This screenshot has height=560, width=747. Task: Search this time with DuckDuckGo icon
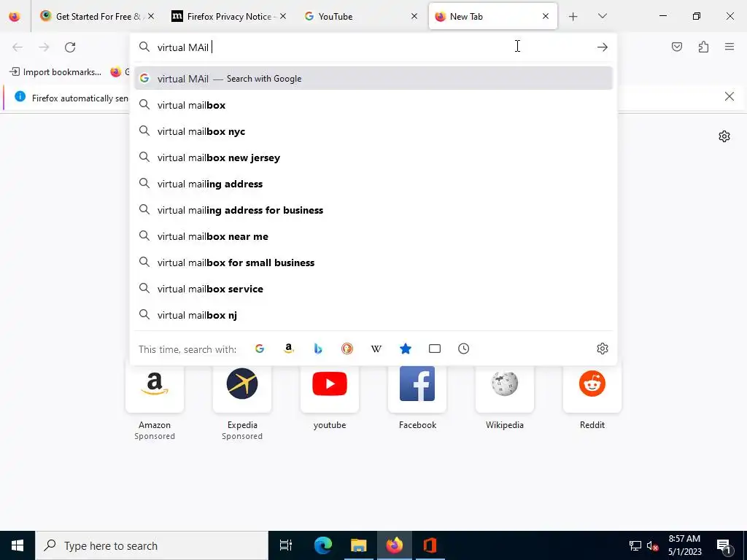pos(347,349)
